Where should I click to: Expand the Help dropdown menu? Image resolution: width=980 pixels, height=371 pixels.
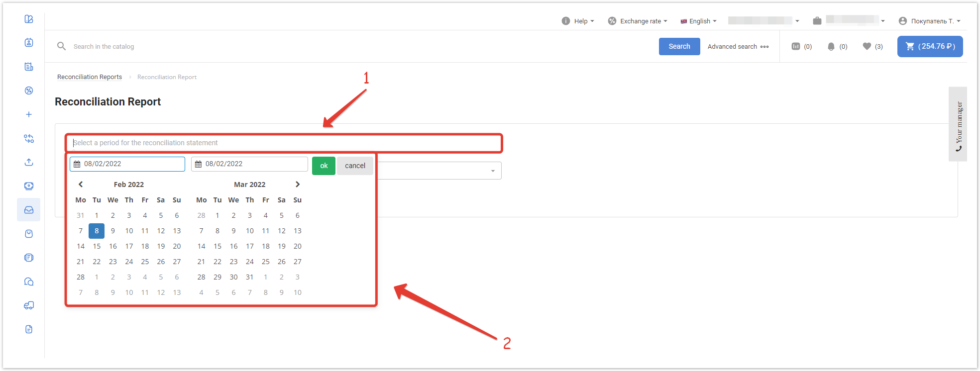[x=578, y=21]
